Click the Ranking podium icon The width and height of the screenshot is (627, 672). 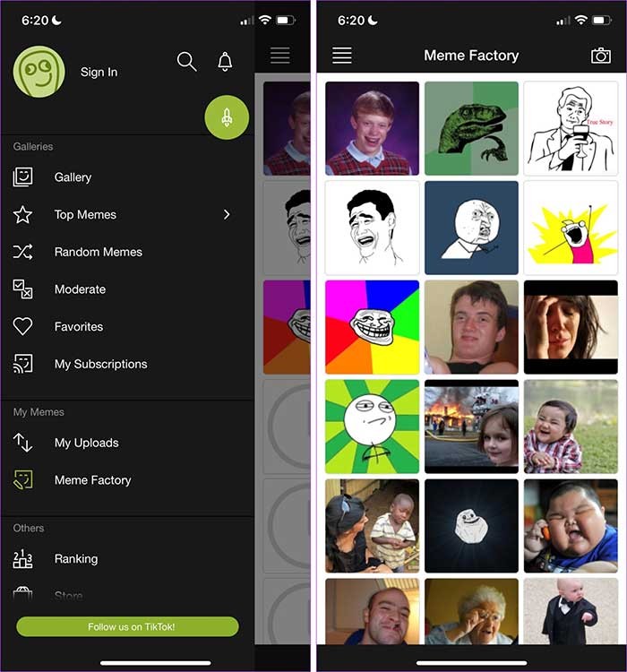click(x=23, y=559)
